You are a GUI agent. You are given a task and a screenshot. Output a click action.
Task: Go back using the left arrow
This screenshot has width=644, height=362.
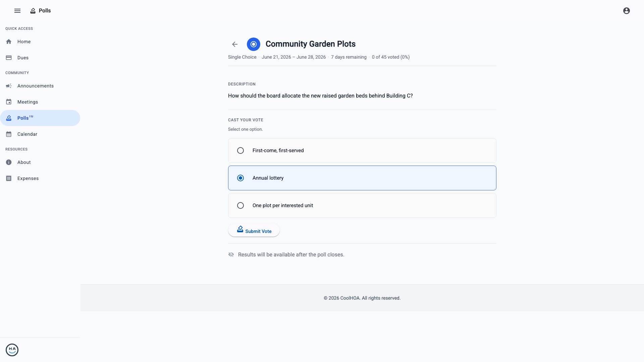pyautogui.click(x=235, y=44)
